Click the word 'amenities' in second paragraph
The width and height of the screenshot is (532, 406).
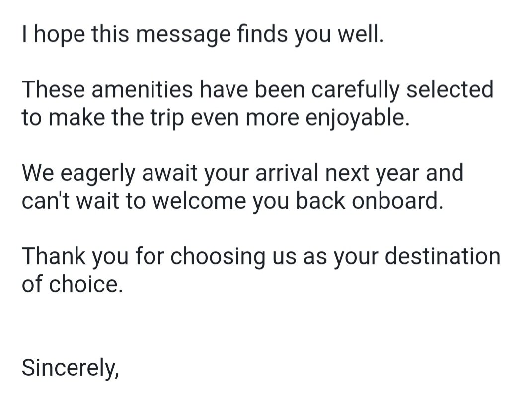pyautogui.click(x=142, y=89)
